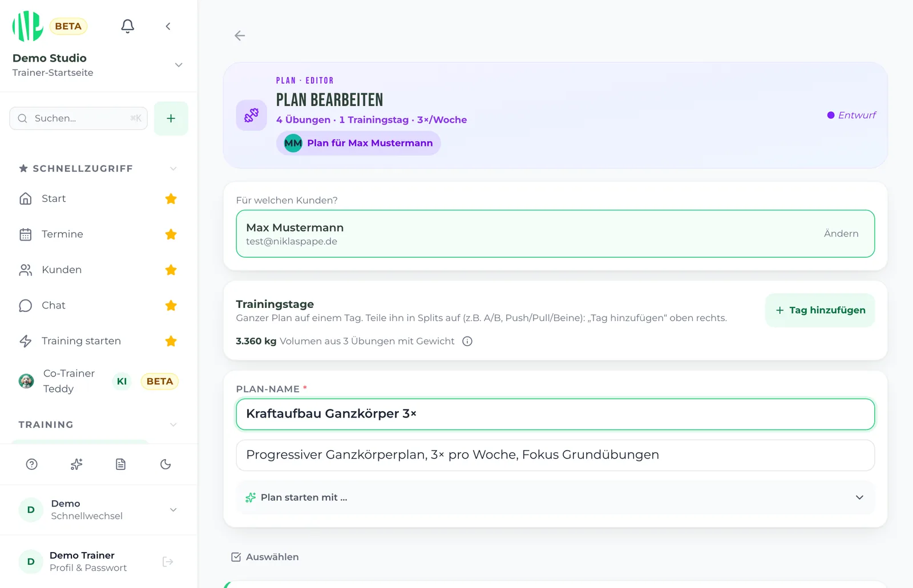The width and height of the screenshot is (913, 588).
Task: Open Demo Trainer Profil & Passwort
Action: click(88, 562)
